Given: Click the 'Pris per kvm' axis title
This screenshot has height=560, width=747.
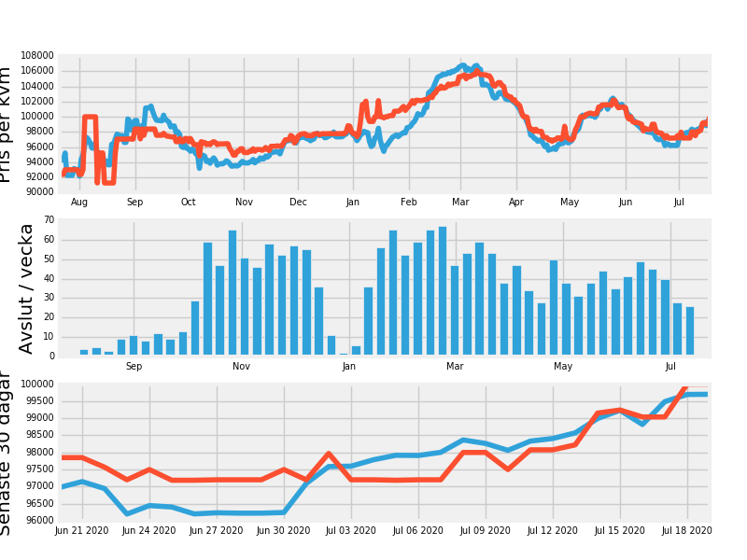Looking at the screenshot, I should tap(7, 124).
